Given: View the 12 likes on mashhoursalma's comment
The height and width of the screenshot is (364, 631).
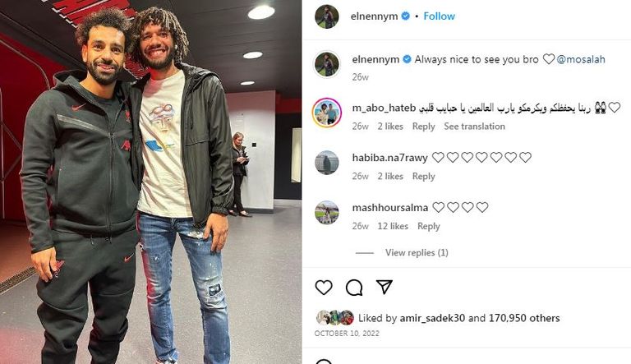Looking at the screenshot, I should tap(393, 226).
